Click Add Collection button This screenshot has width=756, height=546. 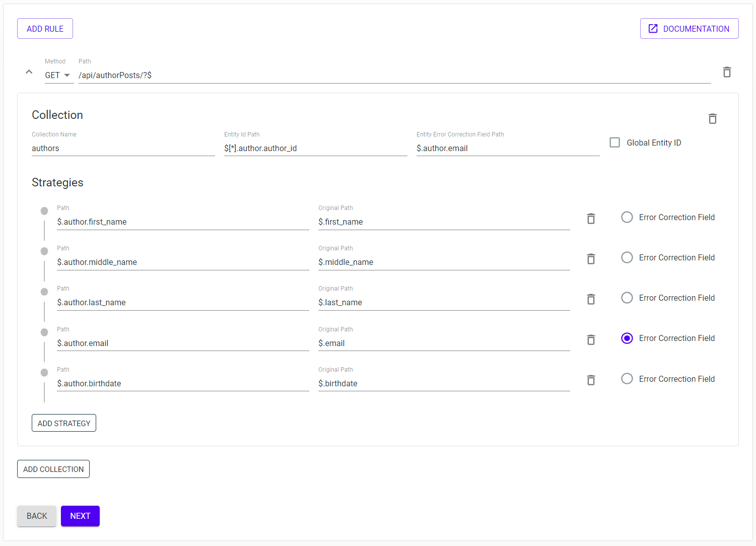pos(53,469)
